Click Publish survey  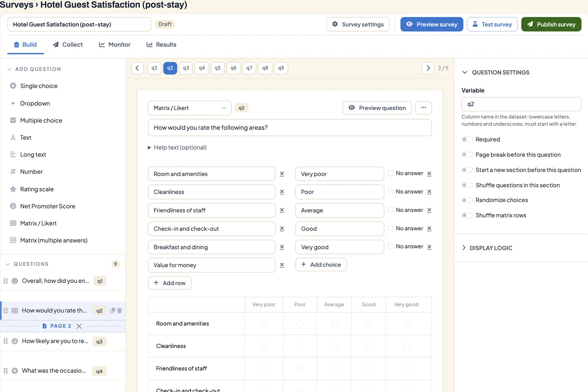click(551, 24)
